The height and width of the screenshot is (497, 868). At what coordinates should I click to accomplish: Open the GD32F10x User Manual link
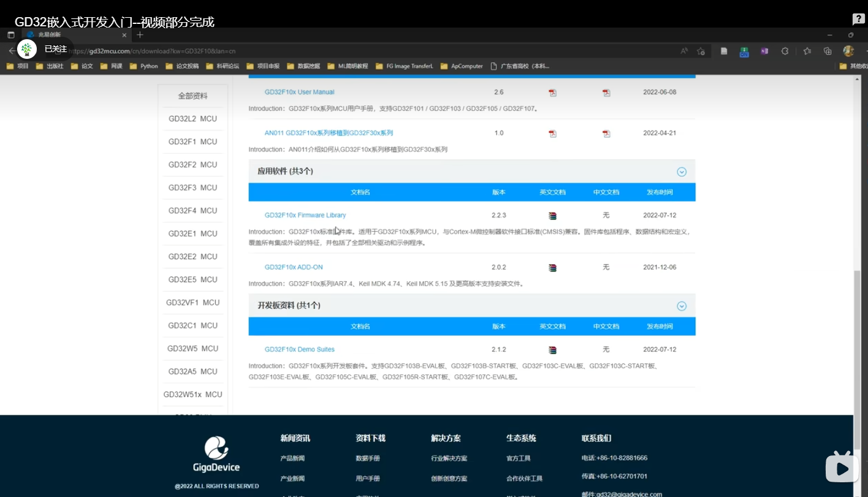tap(299, 92)
